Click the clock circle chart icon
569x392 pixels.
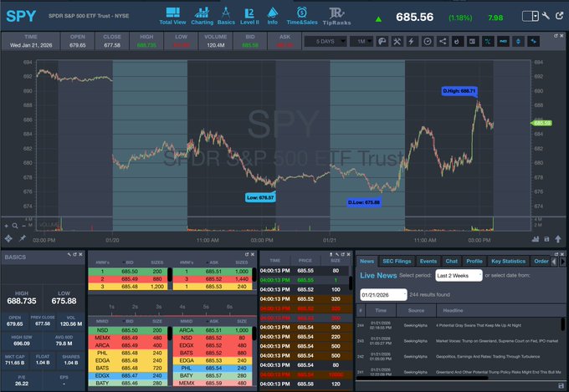tap(428, 41)
